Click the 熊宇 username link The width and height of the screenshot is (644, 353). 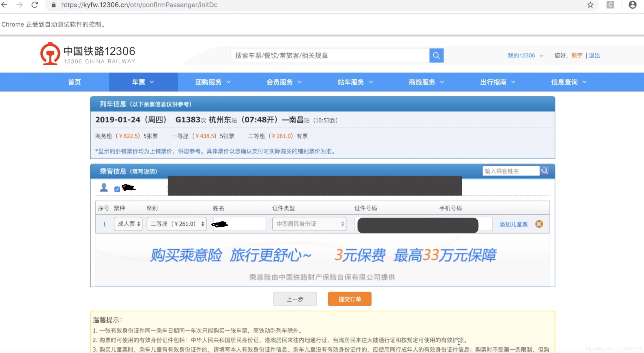[577, 56]
